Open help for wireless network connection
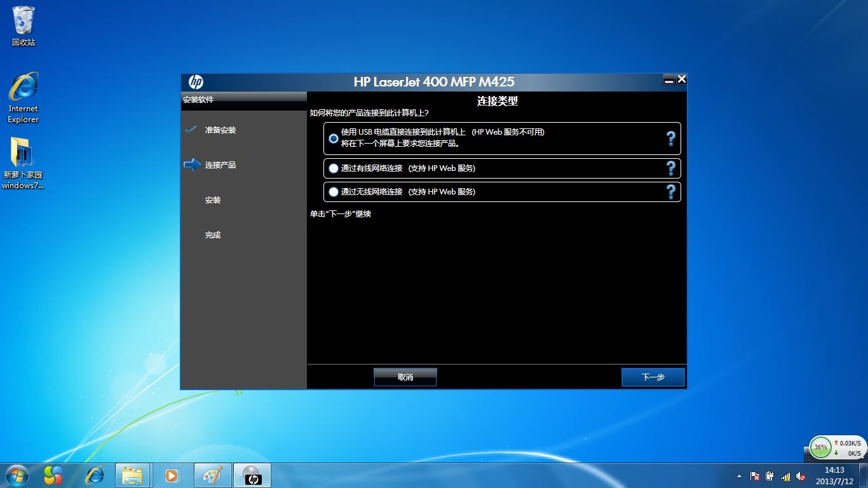This screenshot has height=488, width=868. coord(670,192)
